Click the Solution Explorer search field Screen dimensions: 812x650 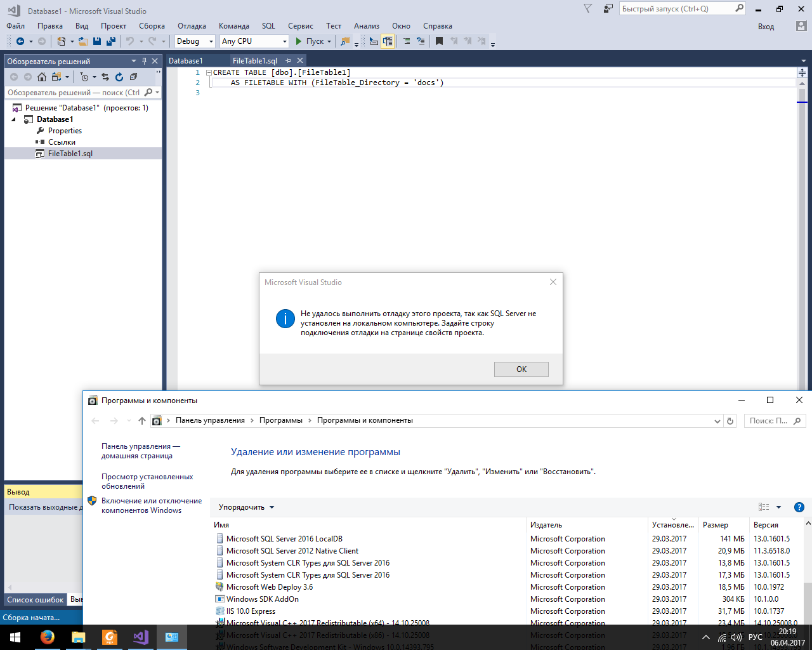click(x=81, y=93)
